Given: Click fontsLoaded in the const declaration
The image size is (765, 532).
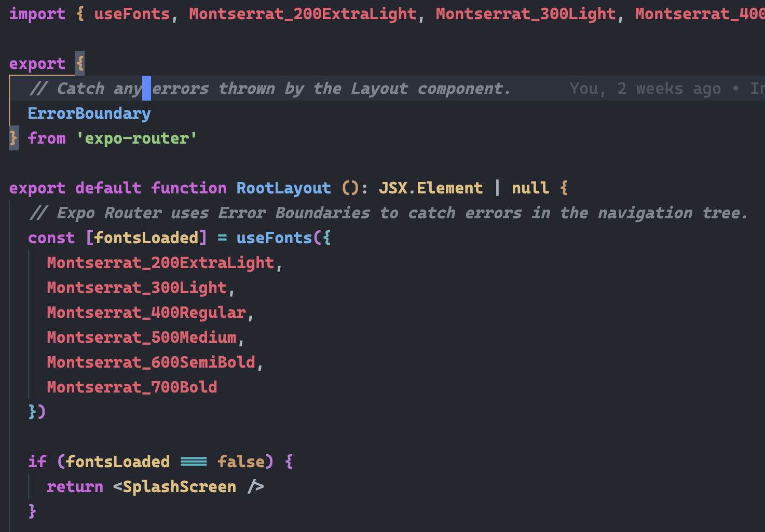Looking at the screenshot, I should coord(146,238).
